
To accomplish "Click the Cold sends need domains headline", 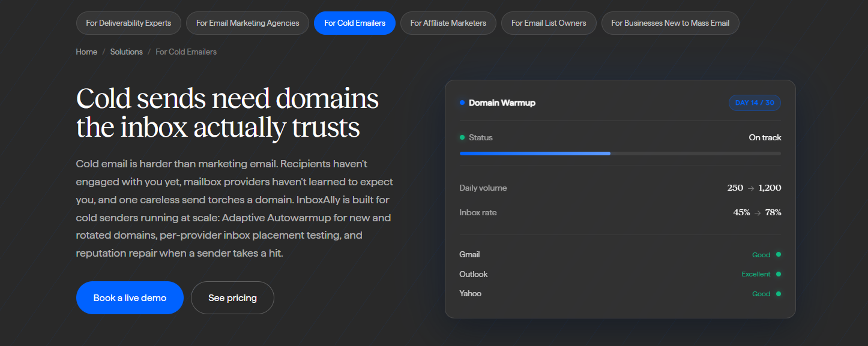I will coord(228,113).
